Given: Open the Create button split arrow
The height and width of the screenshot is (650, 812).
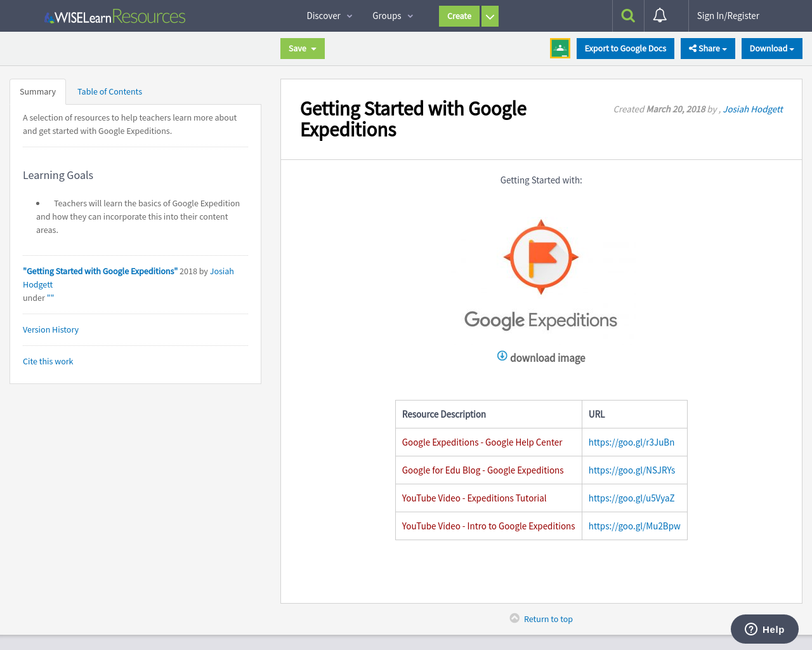Looking at the screenshot, I should point(489,16).
